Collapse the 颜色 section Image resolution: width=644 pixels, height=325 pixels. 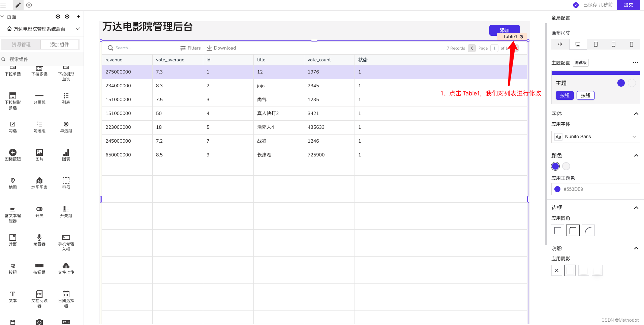[636, 155]
